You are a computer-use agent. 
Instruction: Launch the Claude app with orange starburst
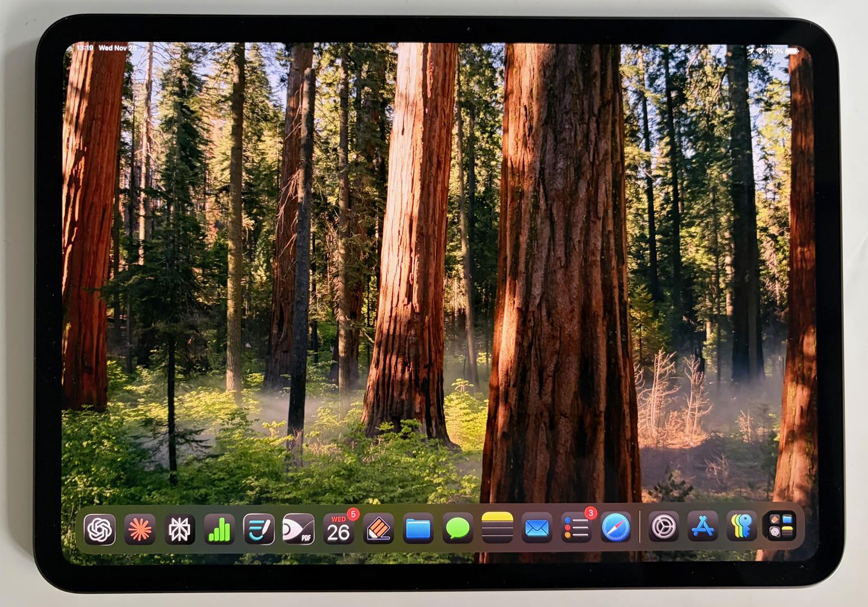[139, 529]
